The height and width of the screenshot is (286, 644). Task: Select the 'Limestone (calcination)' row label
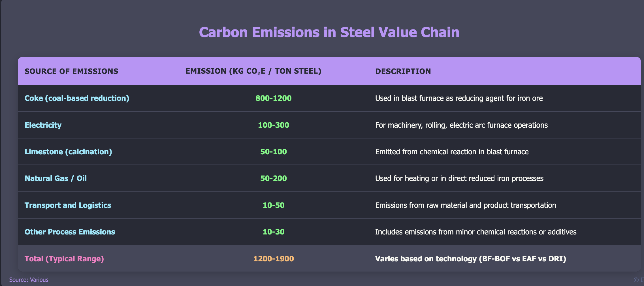click(68, 152)
